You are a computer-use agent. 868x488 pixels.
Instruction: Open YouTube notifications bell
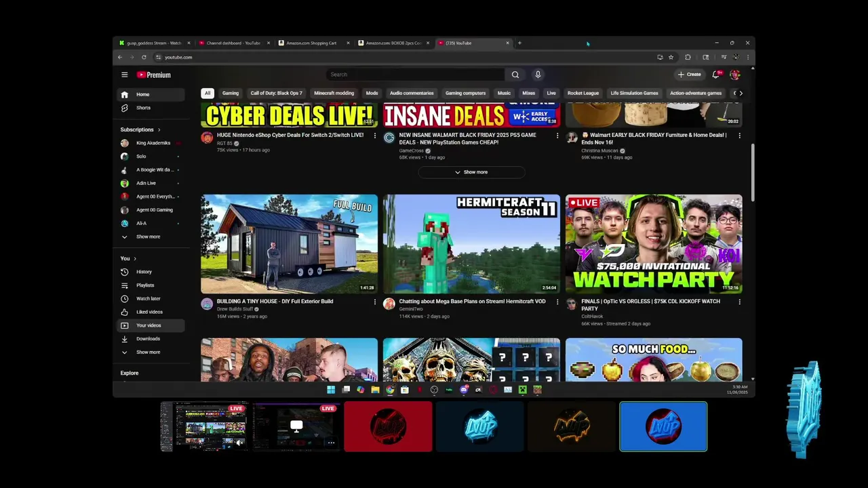(x=716, y=75)
